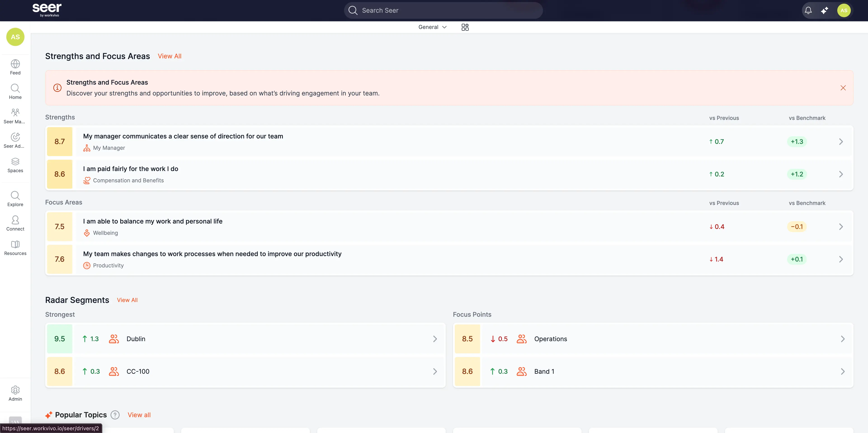The image size is (868, 433).
Task: Click the large AS avatar in sidebar
Action: tap(15, 37)
